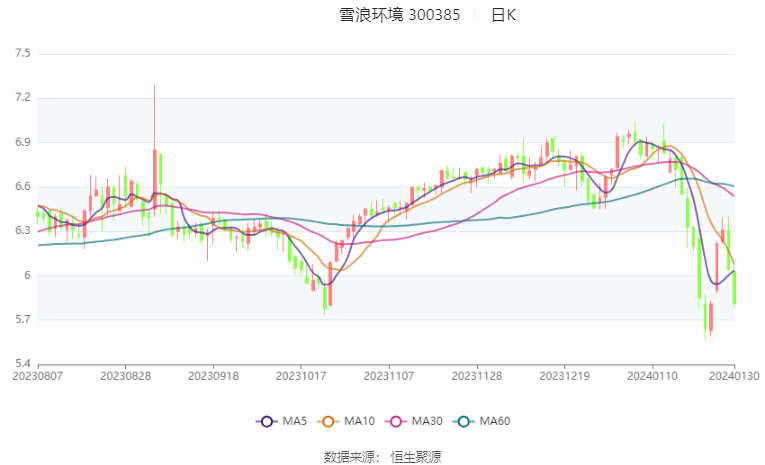Click the tallest red candlestick spike near 7.3
765x465 pixels.
(x=155, y=151)
